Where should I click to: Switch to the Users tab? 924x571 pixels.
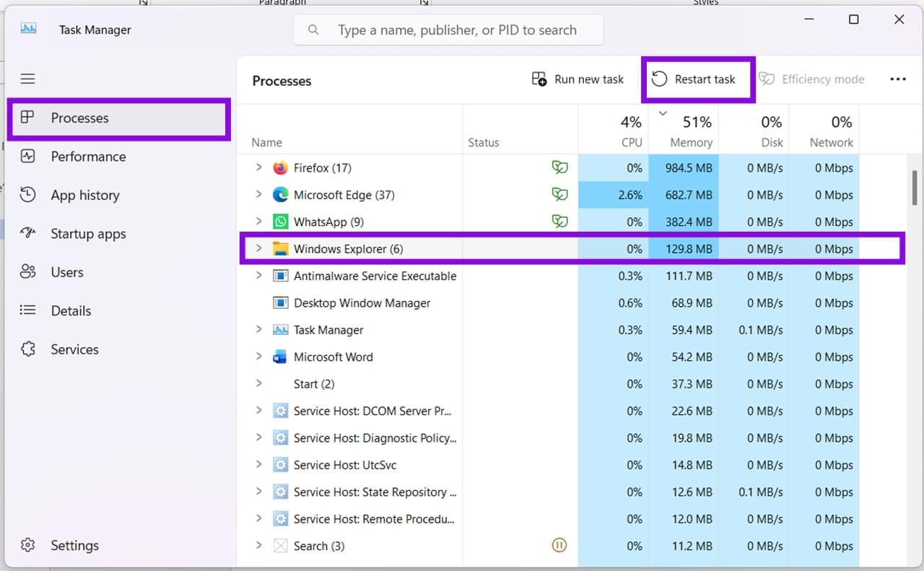pyautogui.click(x=119, y=272)
